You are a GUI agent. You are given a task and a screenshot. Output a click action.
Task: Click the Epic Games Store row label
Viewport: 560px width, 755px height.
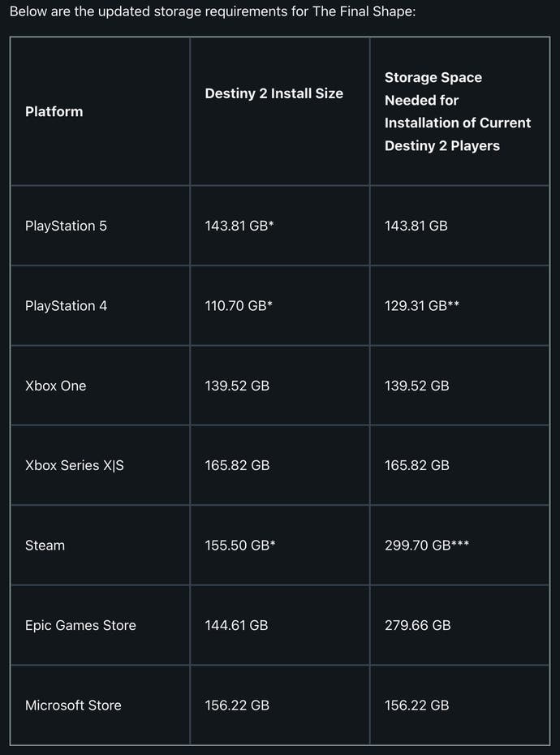point(80,625)
